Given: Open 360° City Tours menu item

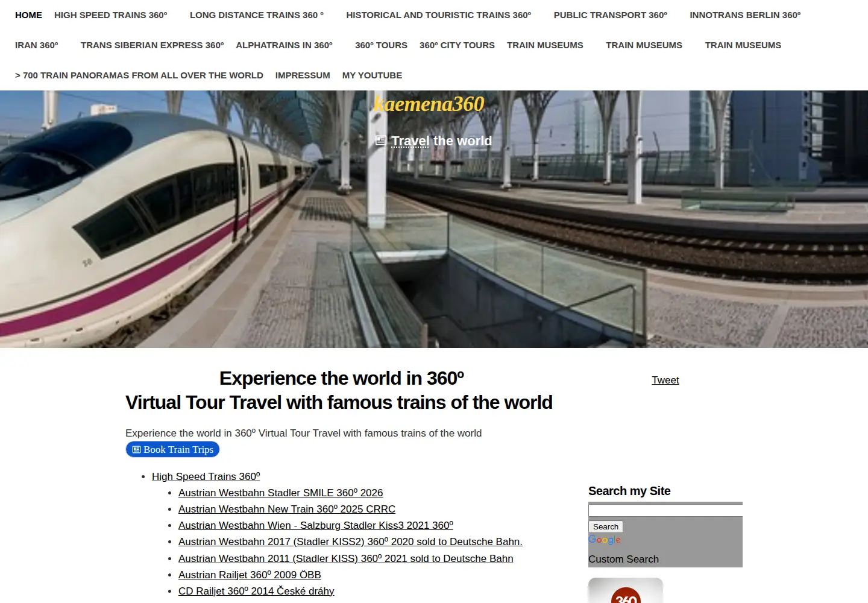Looking at the screenshot, I should coord(457,45).
